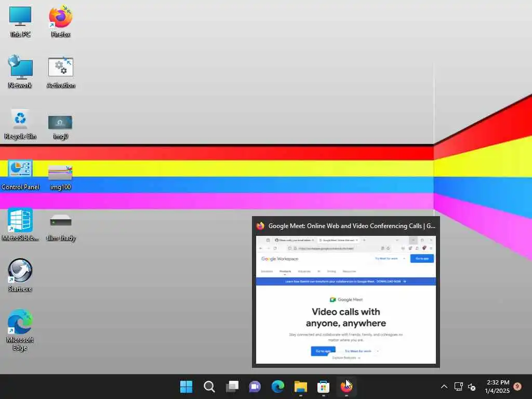
Task: Select the Google Meet Firefox window preview thumbnail
Action: 345,300
